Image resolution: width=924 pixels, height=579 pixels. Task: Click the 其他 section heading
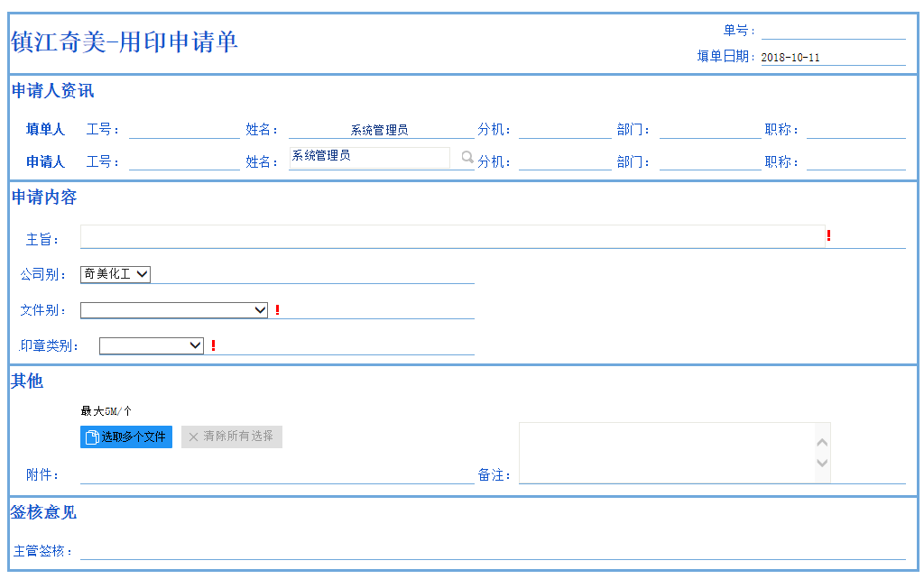(27, 381)
